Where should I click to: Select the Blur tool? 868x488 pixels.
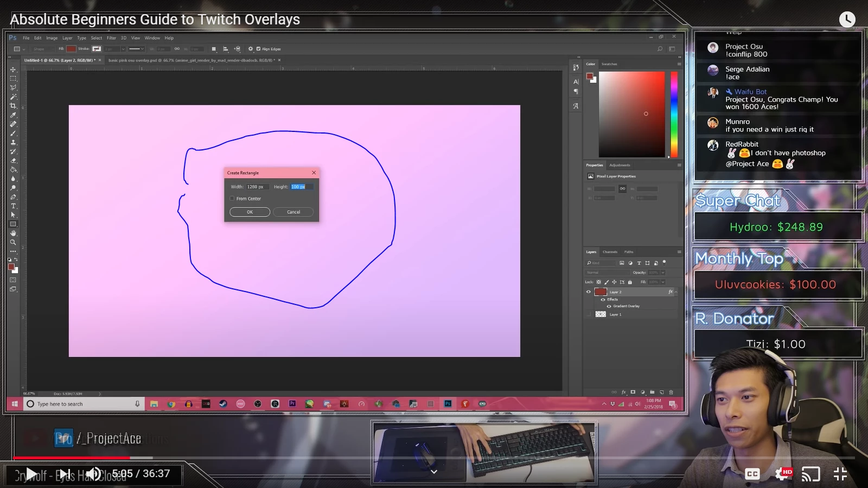click(13, 179)
